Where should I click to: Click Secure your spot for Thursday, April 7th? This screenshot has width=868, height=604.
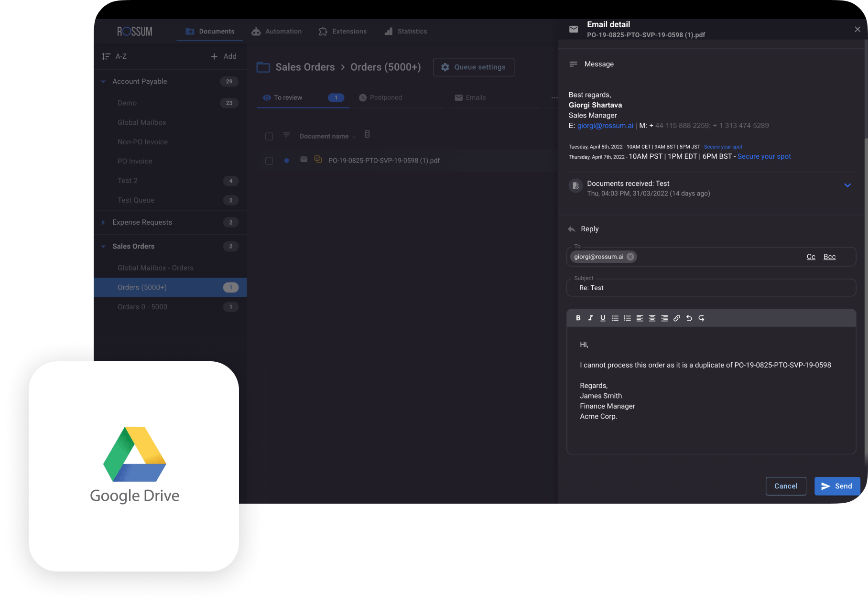pyautogui.click(x=764, y=157)
